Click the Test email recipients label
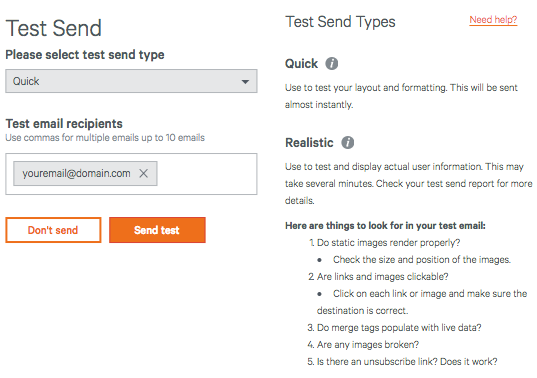This screenshot has width=537, height=378. click(x=64, y=124)
